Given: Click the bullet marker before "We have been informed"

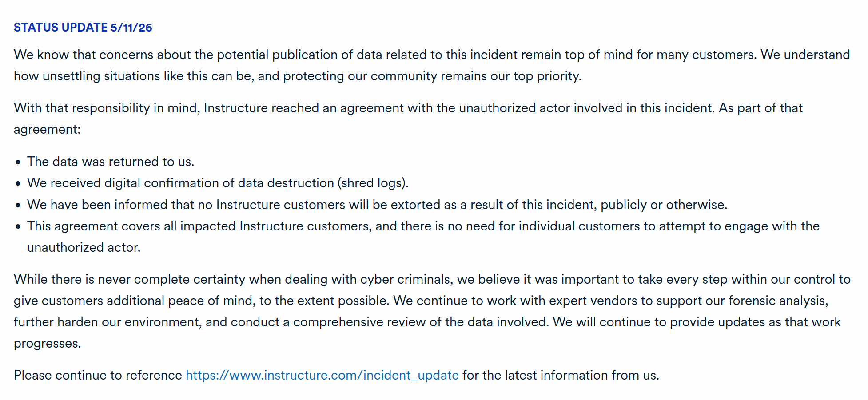Looking at the screenshot, I should click(x=18, y=205).
